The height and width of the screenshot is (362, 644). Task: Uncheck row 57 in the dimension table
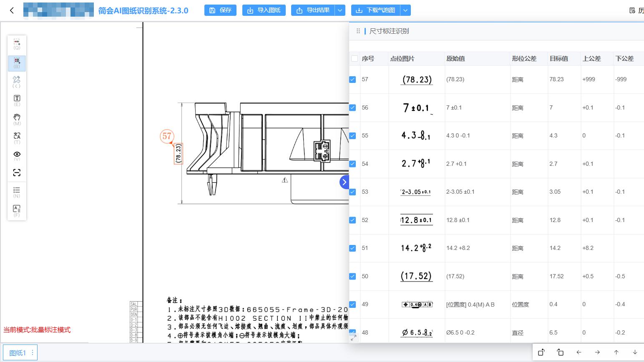pos(353,79)
